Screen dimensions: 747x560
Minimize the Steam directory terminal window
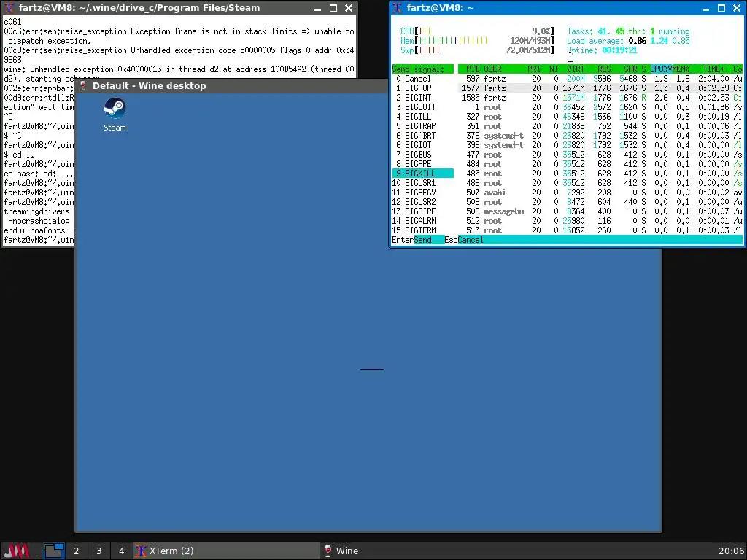(318, 8)
